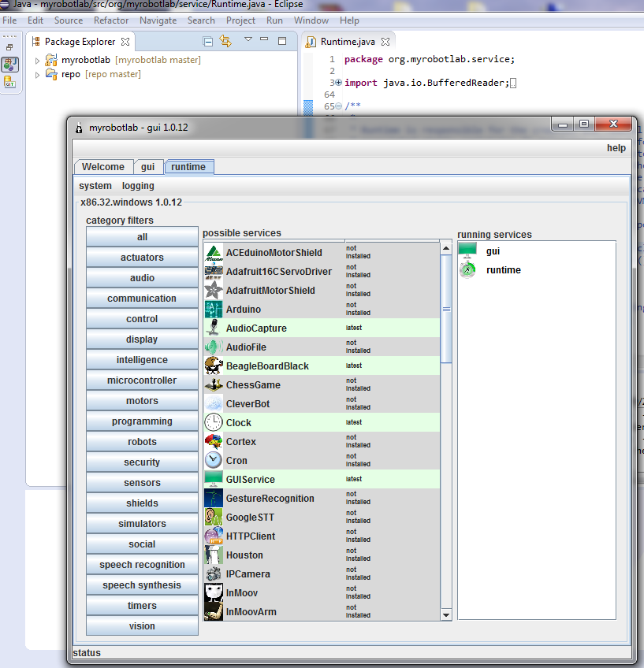Open the Git perspective icon in Eclipse

pyautogui.click(x=9, y=82)
